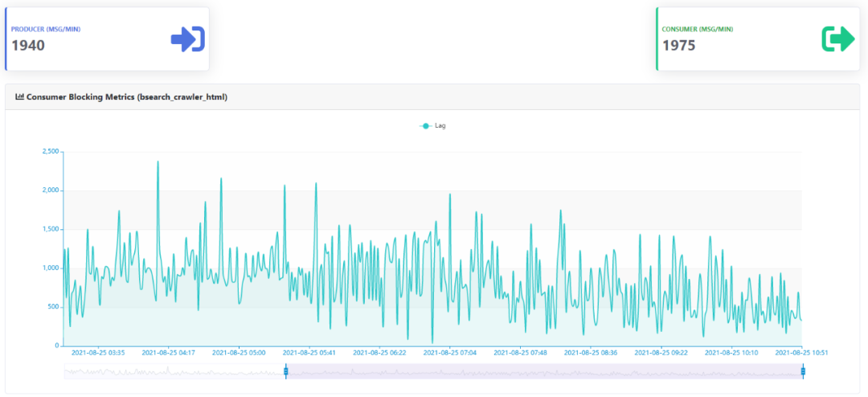Click the Consumer Blocking Metrics panel title
Viewport: 868px width, 397px height.
pos(127,97)
